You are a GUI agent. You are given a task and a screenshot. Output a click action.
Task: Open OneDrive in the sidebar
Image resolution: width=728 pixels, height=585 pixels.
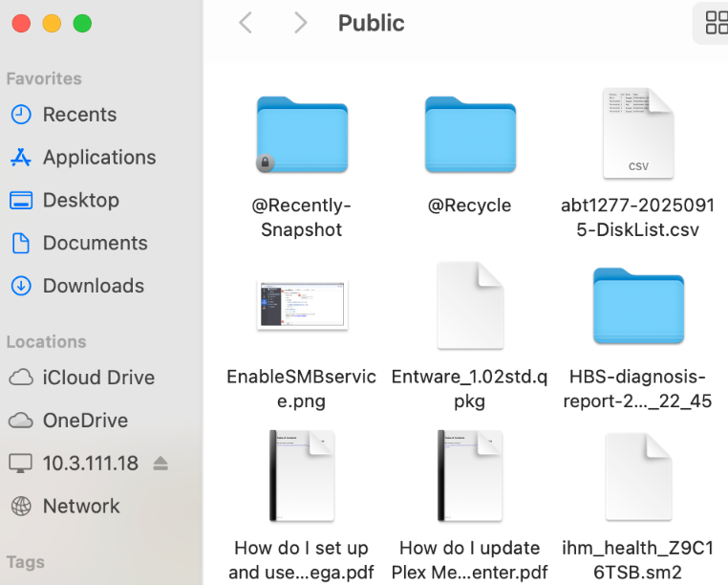tap(85, 421)
